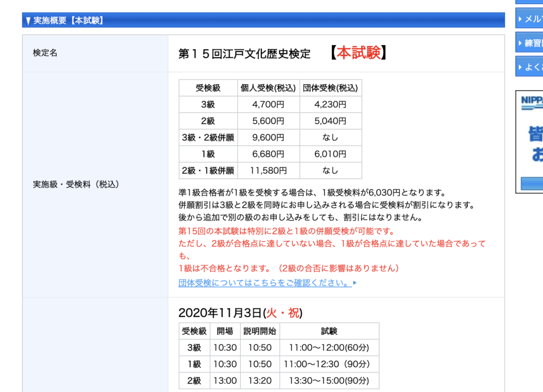This screenshot has width=543, height=392.
Task: Click the 4,700円 fee cell for 3級
Action: pos(268,104)
